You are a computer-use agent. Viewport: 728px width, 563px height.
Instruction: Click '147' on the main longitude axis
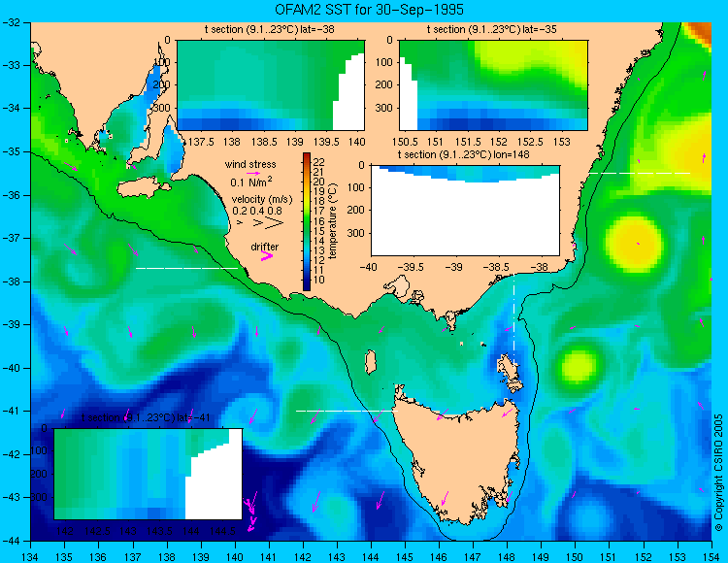(473, 556)
